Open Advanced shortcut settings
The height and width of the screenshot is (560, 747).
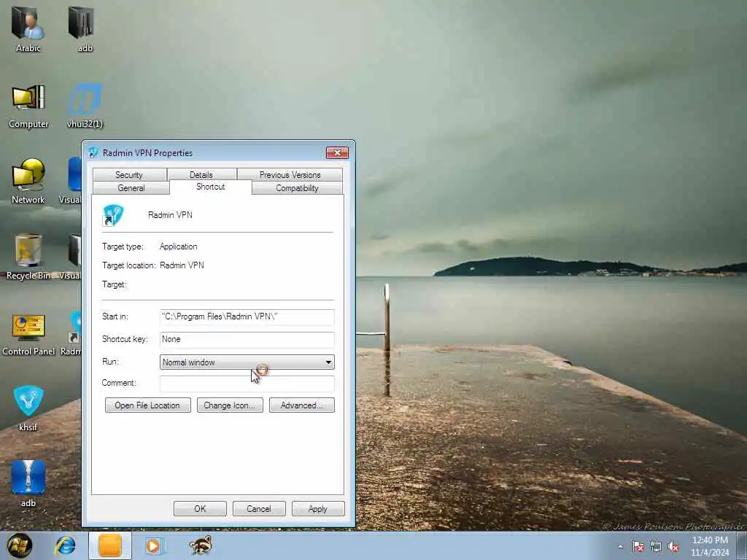tap(301, 405)
